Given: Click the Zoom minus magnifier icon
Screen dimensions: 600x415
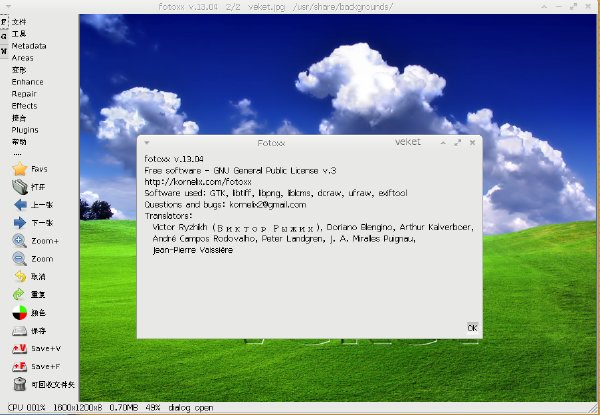Looking at the screenshot, I should coord(19,259).
